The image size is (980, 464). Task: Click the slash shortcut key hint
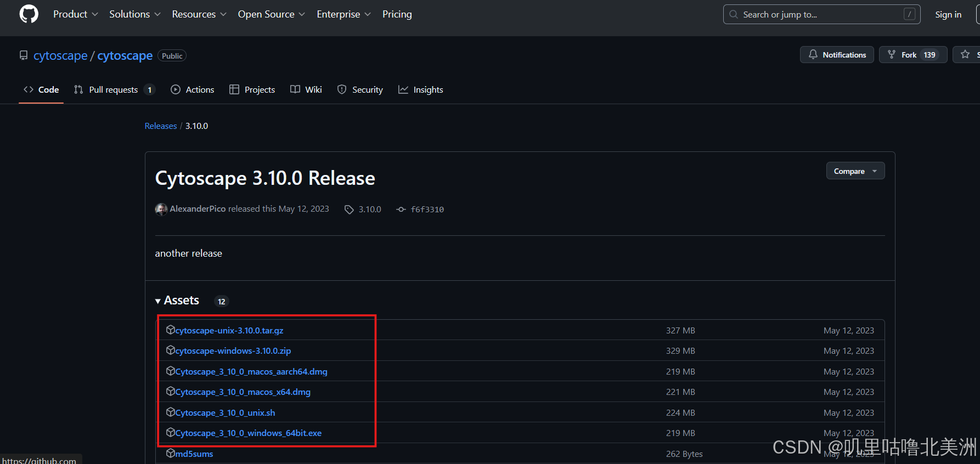point(909,14)
